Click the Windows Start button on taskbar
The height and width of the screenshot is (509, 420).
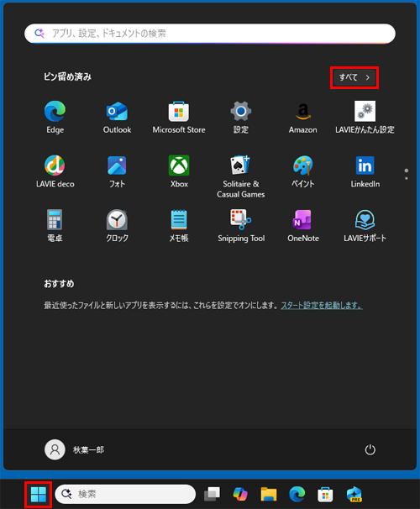point(39,495)
